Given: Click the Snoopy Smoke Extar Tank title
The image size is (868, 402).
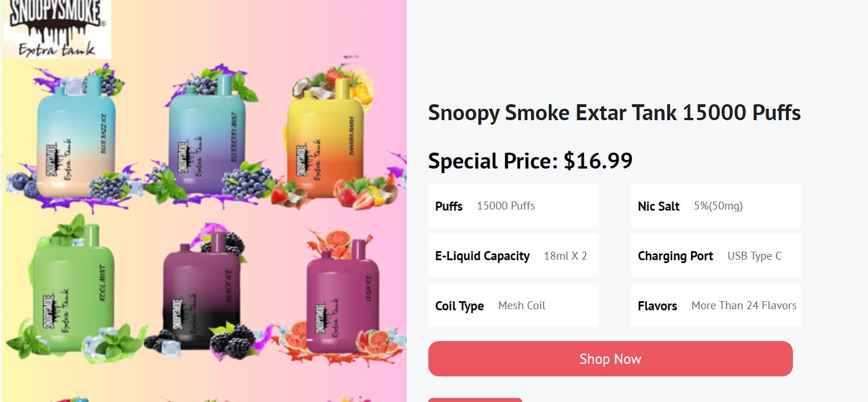Looking at the screenshot, I should [x=614, y=113].
